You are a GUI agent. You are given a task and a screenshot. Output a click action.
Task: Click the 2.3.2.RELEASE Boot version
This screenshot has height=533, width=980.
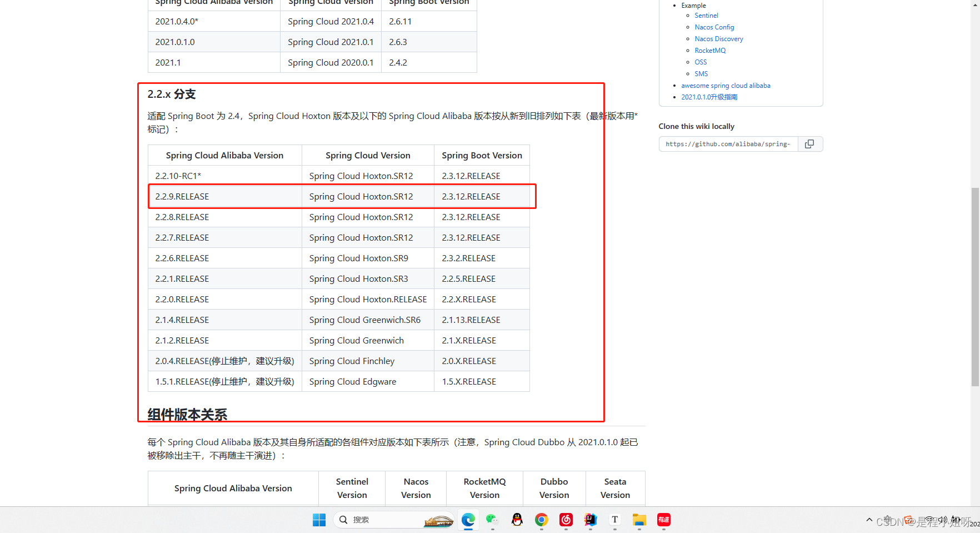point(482,258)
